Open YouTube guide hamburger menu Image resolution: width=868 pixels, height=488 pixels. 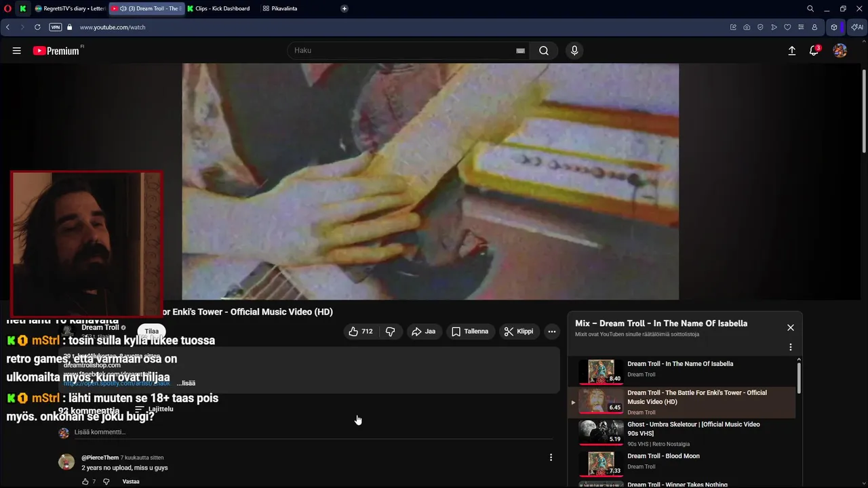point(17,51)
